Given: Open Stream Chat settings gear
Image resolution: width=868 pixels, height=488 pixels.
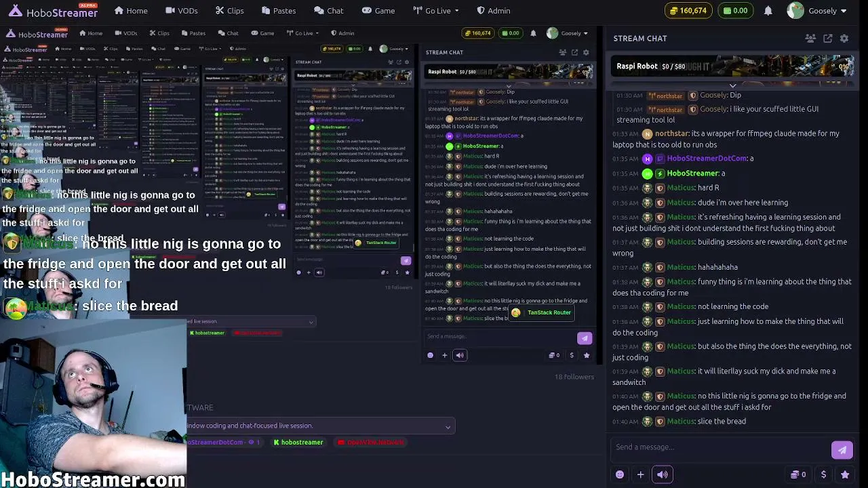Looking at the screenshot, I should pyautogui.click(x=844, y=39).
